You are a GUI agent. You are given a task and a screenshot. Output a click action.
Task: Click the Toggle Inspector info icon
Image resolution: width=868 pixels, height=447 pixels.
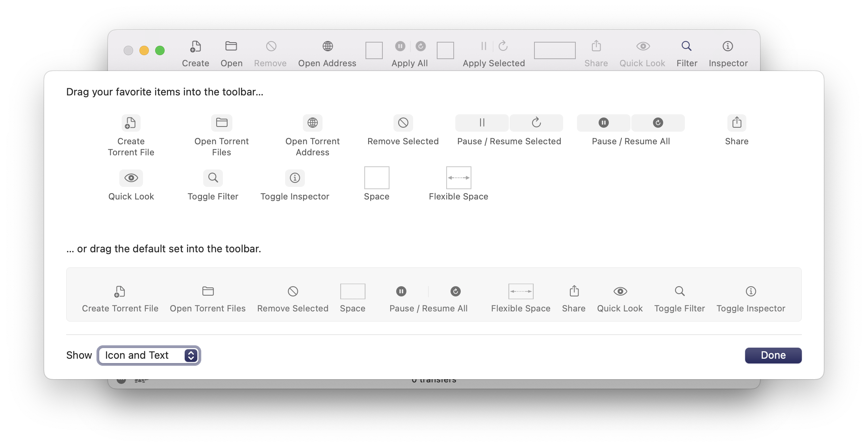point(295,178)
